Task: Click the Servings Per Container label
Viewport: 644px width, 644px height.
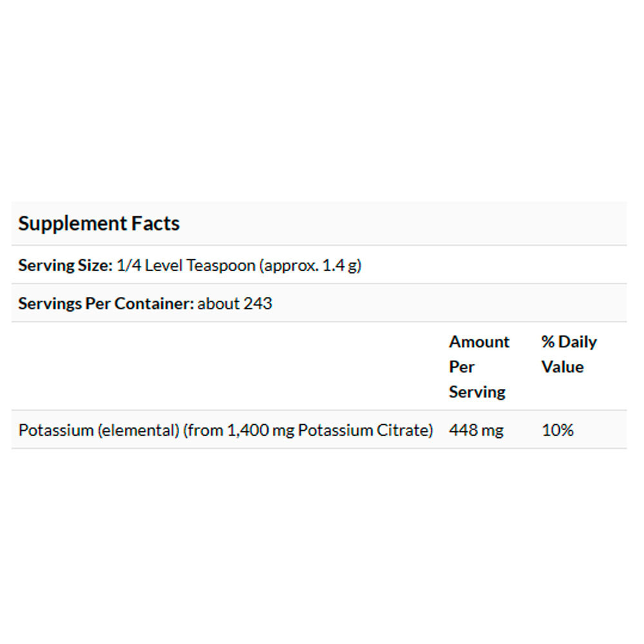Action: coord(106,303)
